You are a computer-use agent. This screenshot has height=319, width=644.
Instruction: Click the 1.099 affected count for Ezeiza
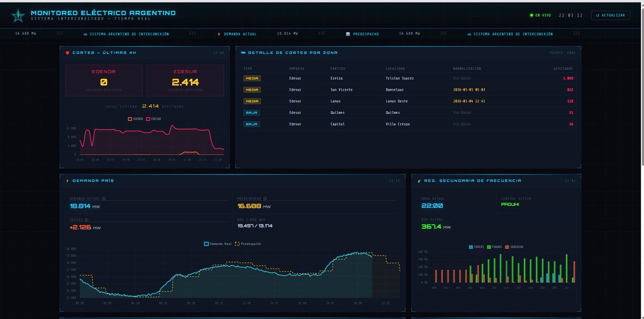pyautogui.click(x=568, y=78)
